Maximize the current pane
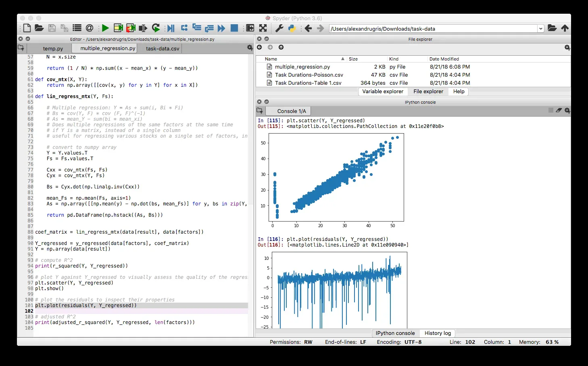This screenshot has height=366, width=588. coord(250,28)
